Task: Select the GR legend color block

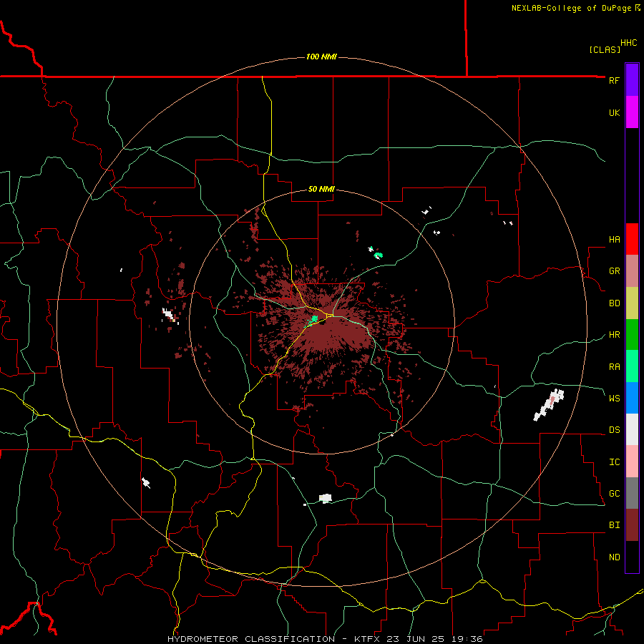Action: (x=632, y=271)
